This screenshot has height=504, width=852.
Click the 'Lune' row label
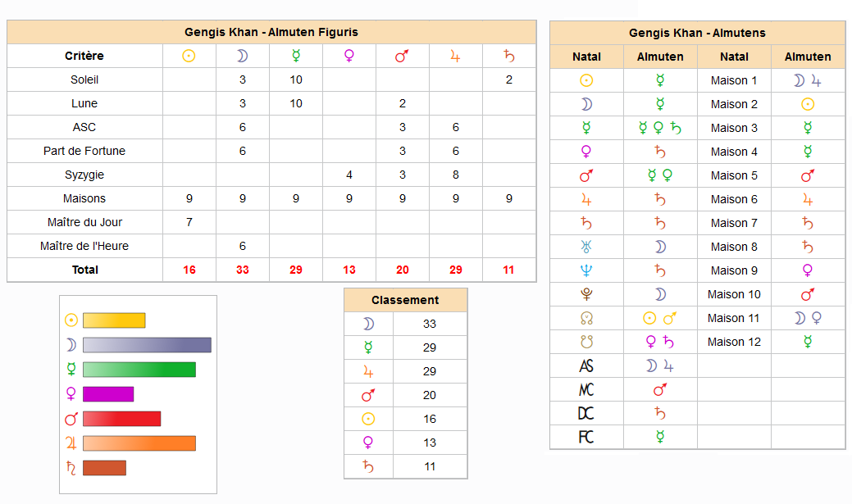pyautogui.click(x=84, y=104)
